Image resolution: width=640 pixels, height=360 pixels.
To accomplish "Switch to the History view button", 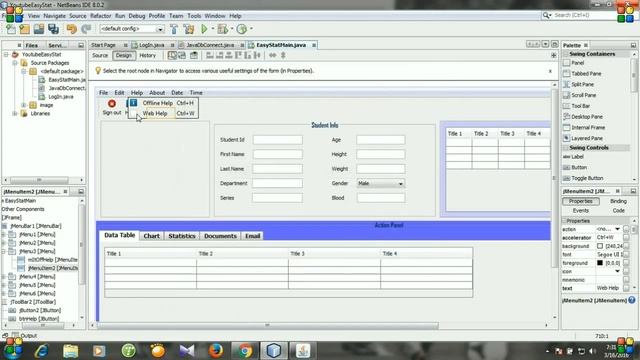I will pyautogui.click(x=147, y=56).
